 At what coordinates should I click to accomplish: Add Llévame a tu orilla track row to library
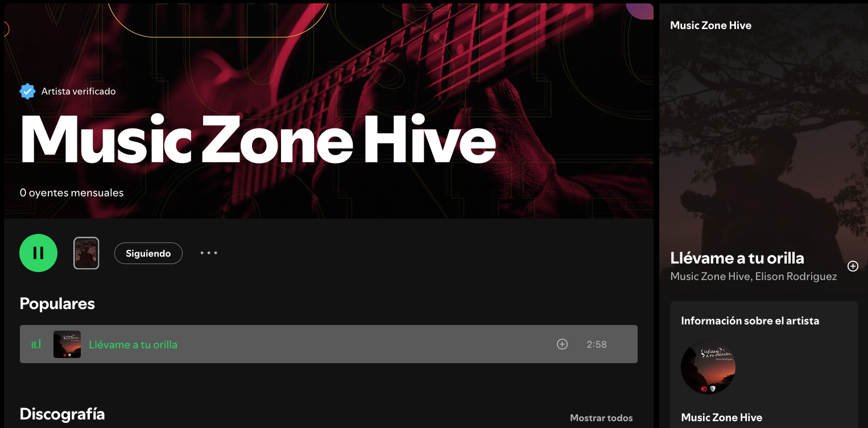[562, 344]
